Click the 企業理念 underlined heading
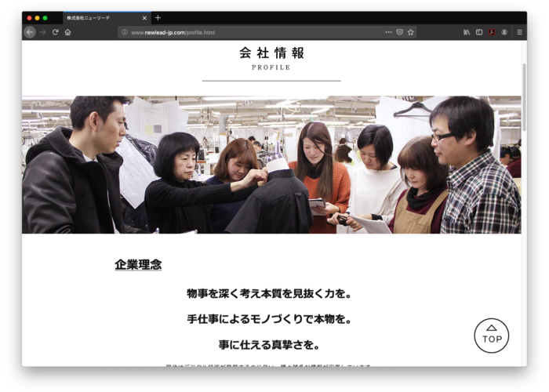The image size is (549, 392). point(138,265)
